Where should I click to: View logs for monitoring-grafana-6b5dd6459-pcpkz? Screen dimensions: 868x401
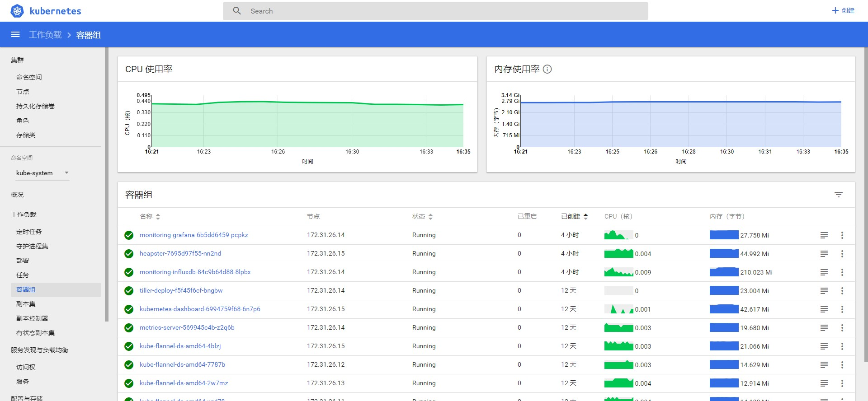click(x=824, y=235)
